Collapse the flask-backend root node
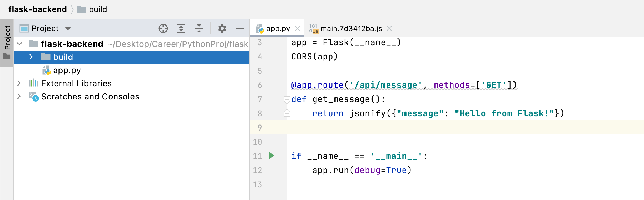Image resolution: width=644 pixels, height=200 pixels. (19, 44)
